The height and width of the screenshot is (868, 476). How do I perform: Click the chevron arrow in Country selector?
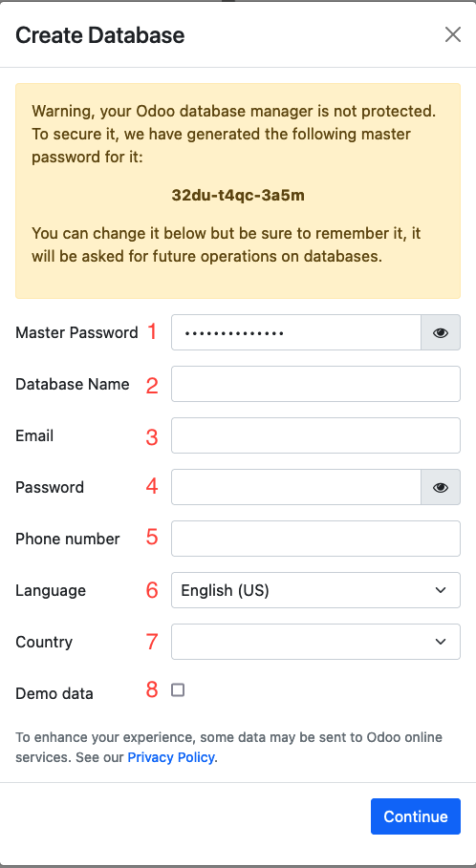click(441, 642)
